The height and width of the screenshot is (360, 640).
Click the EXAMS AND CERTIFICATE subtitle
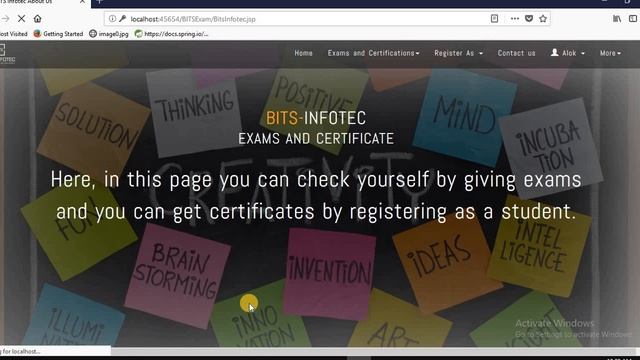pyautogui.click(x=316, y=139)
